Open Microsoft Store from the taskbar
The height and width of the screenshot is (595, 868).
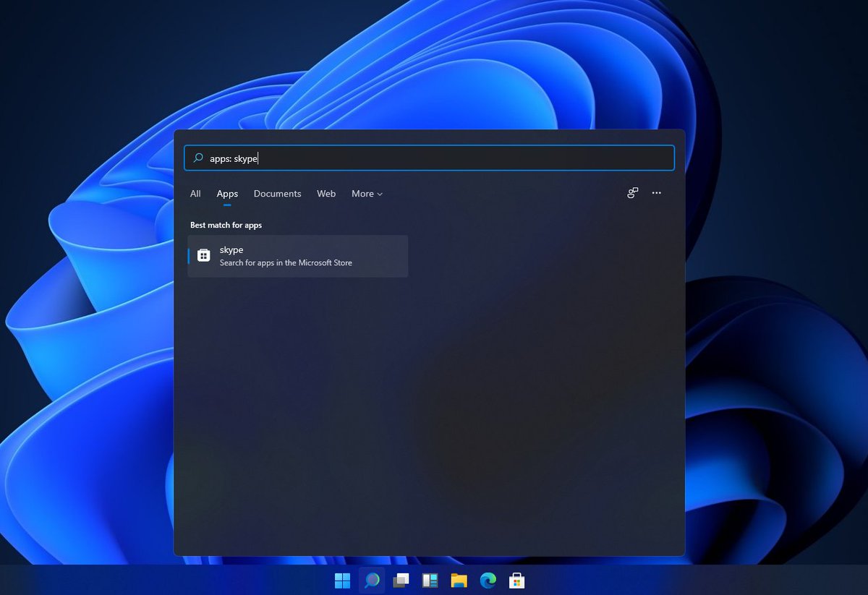point(517,581)
